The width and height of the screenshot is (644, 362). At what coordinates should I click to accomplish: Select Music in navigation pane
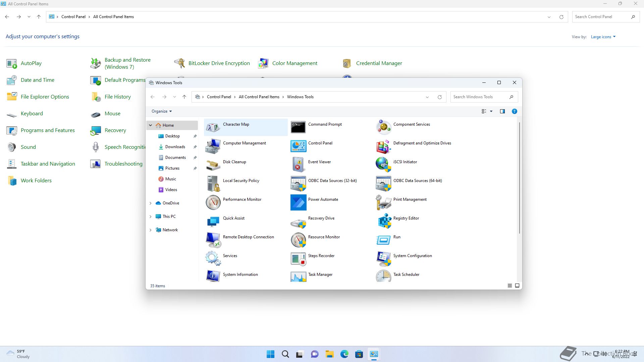pyautogui.click(x=170, y=179)
